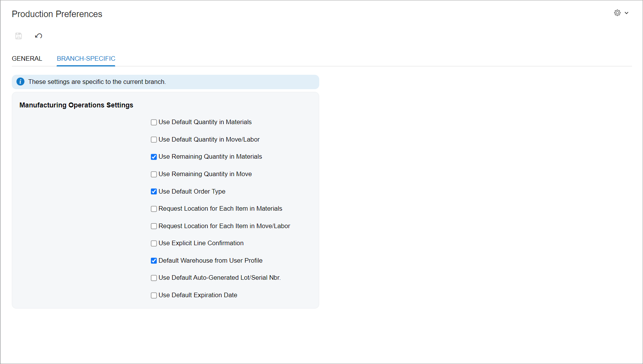Disable Use Default Order Type
Image resolution: width=643 pixels, height=364 pixels.
[x=154, y=192]
